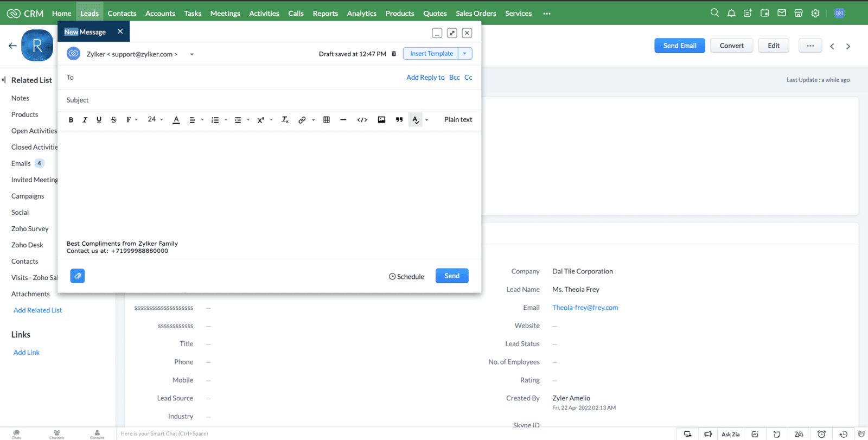Open the font color picker
The image size is (868, 440).
(176, 120)
